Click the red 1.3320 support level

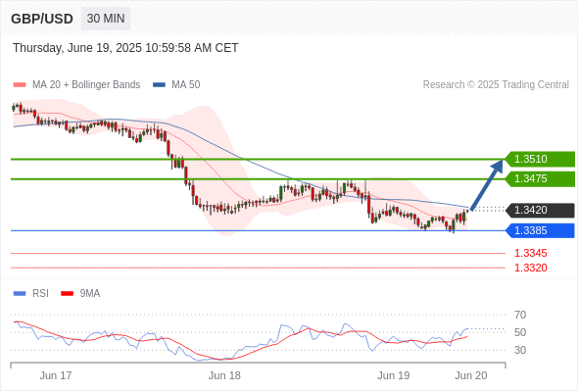[x=530, y=268]
